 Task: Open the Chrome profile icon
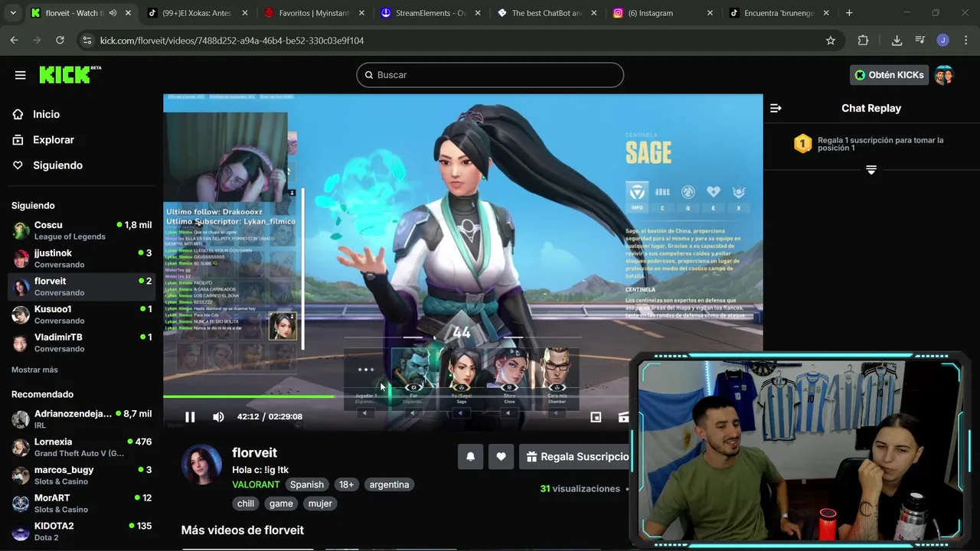coord(943,41)
